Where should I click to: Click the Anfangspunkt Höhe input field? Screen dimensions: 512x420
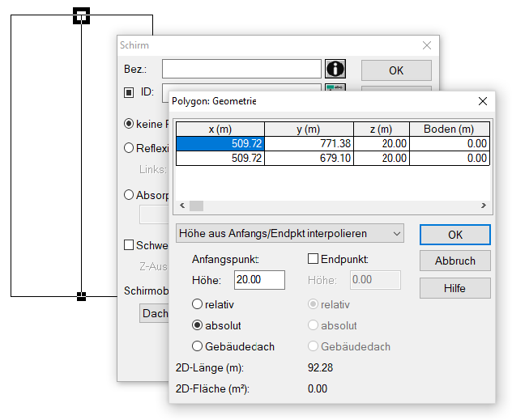point(259,280)
